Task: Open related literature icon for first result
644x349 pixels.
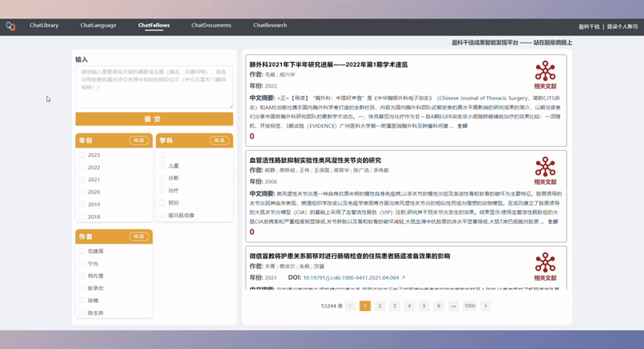Action: click(545, 74)
